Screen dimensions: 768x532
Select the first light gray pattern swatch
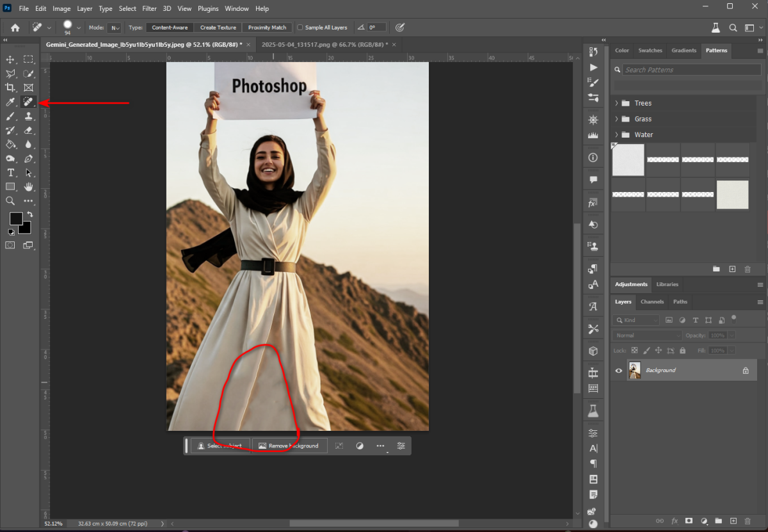click(x=628, y=159)
